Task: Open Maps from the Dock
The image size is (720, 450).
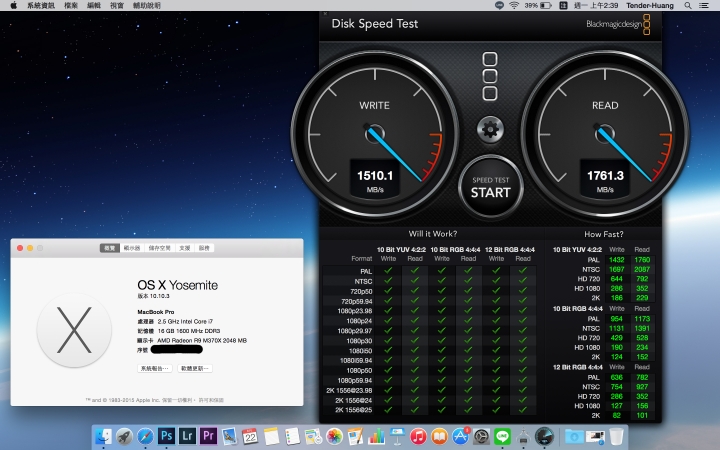Action: (x=313, y=436)
